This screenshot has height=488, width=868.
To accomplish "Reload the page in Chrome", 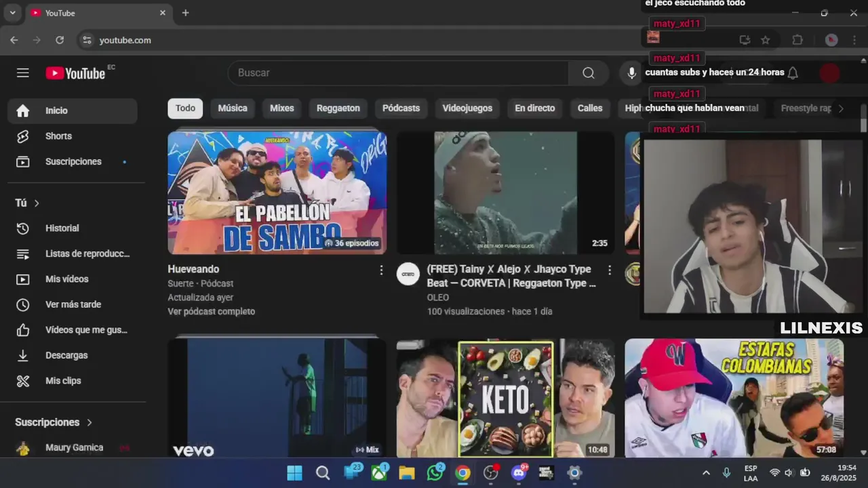I will (x=60, y=40).
